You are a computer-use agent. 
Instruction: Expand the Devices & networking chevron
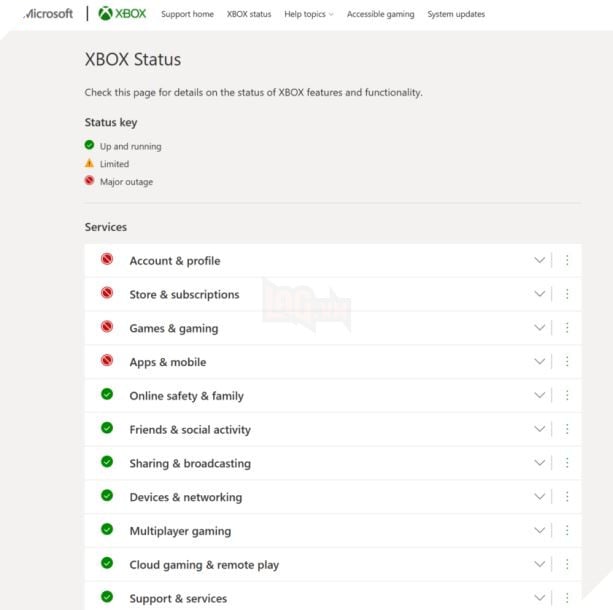pos(540,497)
